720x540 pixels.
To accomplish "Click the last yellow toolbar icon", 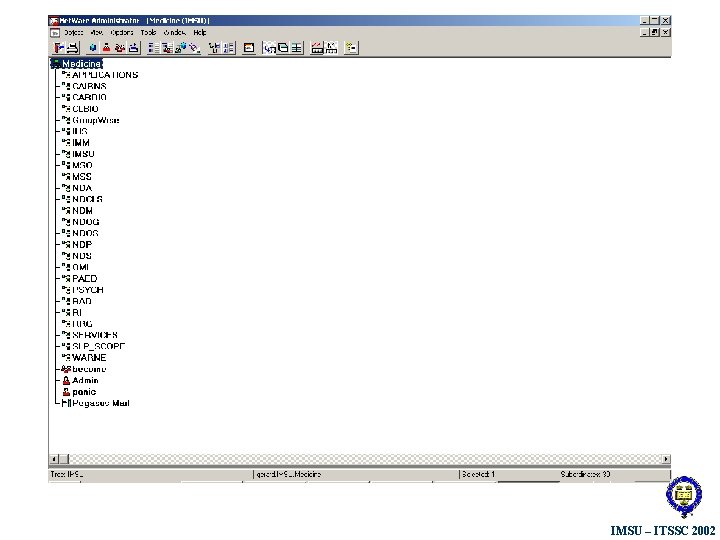I will click(x=351, y=48).
